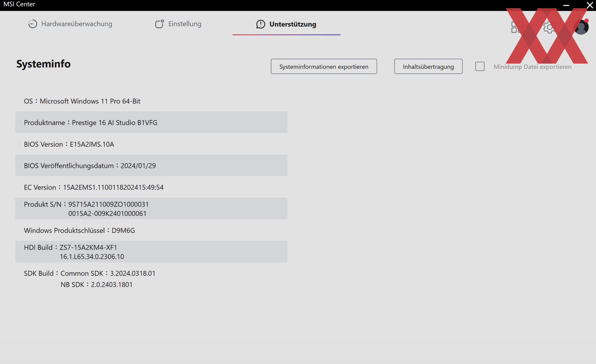Image resolution: width=596 pixels, height=364 pixels.
Task: Open the settings gear icon
Action: tap(549, 27)
